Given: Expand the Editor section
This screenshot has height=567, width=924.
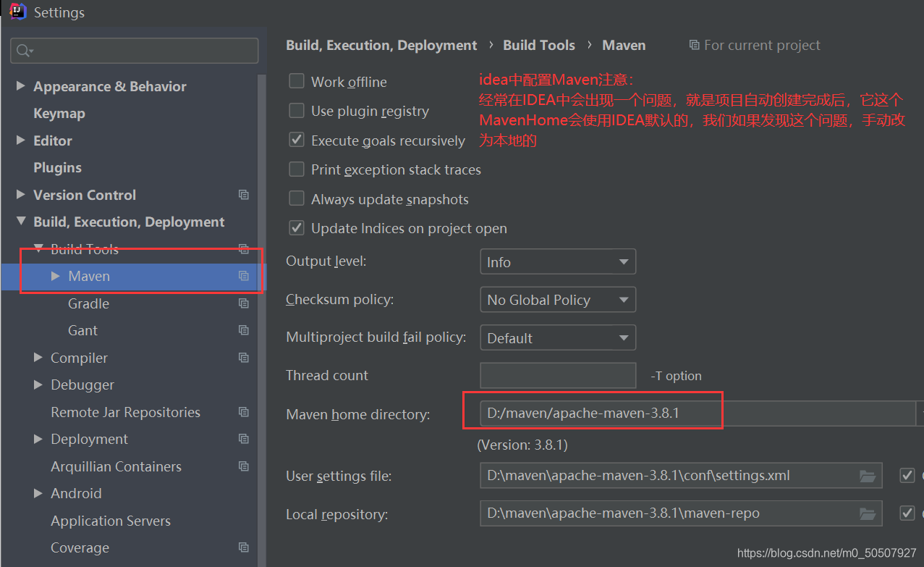Looking at the screenshot, I should (x=20, y=140).
